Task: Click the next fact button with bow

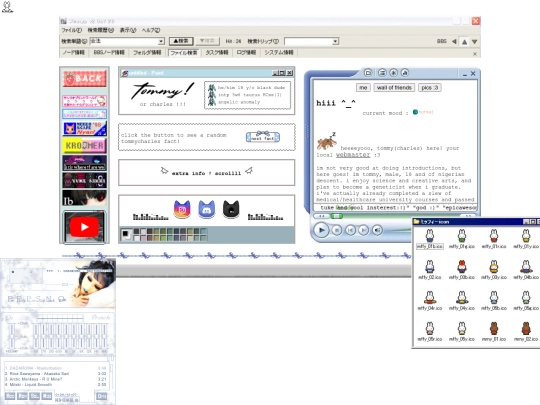Action: tap(263, 137)
